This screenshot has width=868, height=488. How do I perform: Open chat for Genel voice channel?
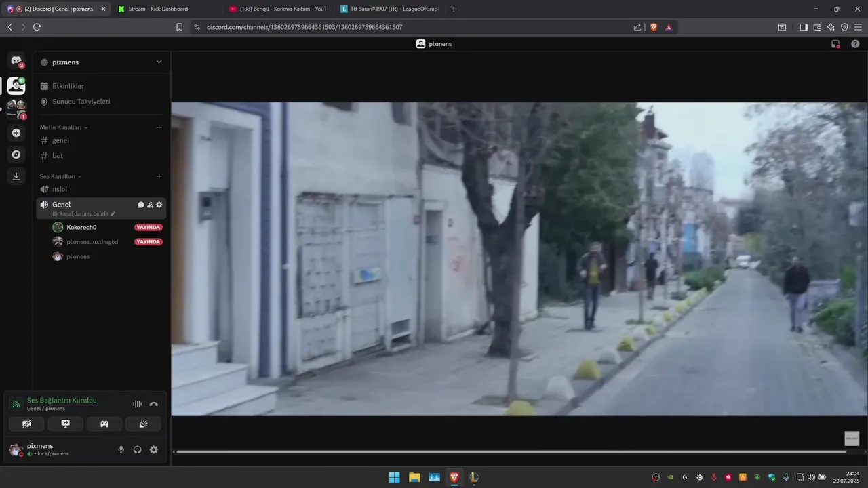[141, 205]
